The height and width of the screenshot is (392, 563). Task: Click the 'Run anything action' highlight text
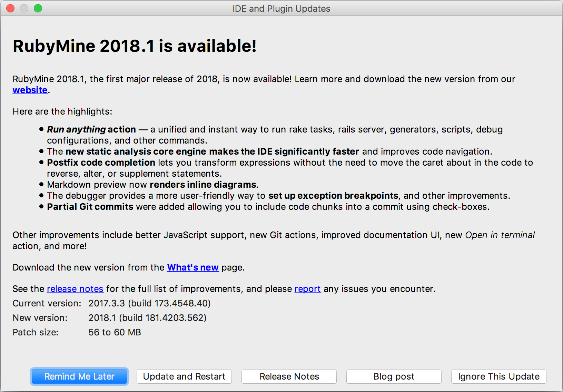(91, 129)
